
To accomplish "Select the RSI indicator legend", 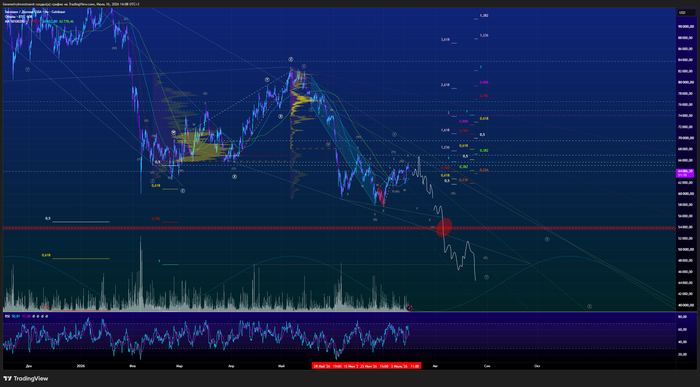I will tap(26, 316).
